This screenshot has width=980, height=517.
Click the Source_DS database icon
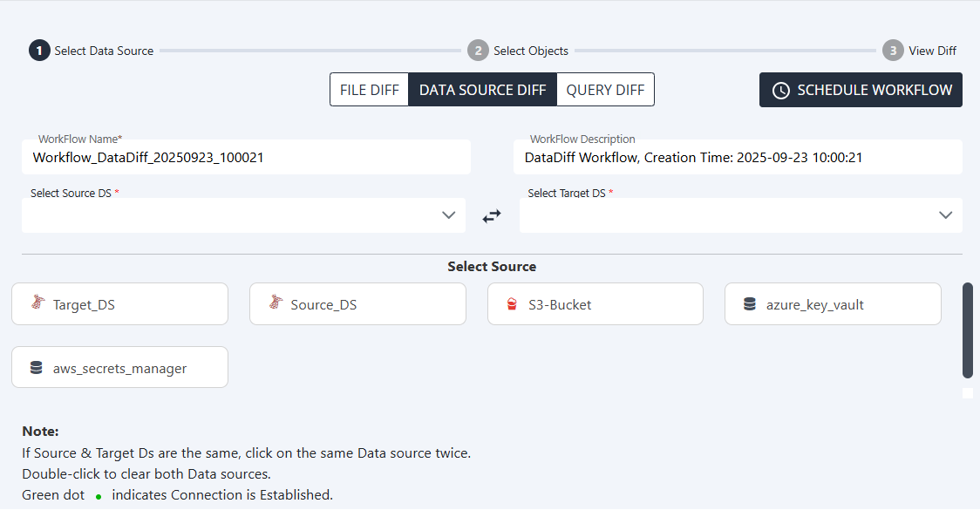coord(275,303)
